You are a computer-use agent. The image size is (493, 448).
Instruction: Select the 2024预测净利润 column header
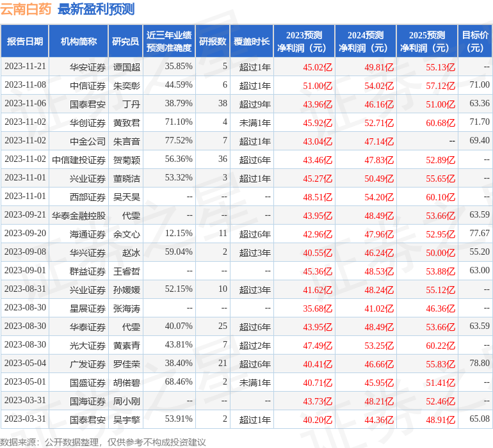coord(366,41)
